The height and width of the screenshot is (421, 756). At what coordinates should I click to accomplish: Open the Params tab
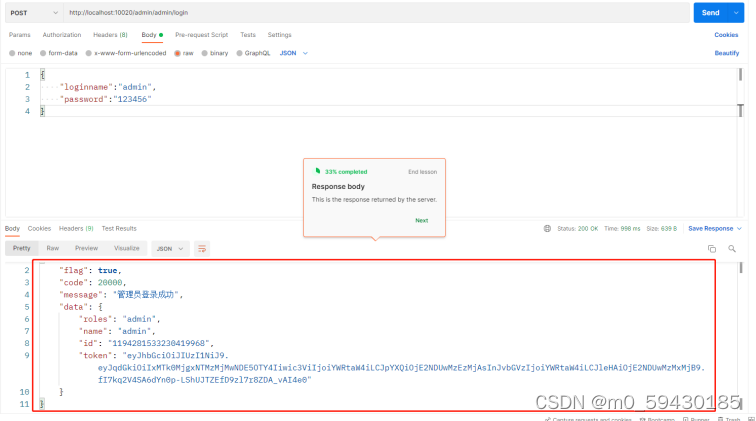click(19, 35)
